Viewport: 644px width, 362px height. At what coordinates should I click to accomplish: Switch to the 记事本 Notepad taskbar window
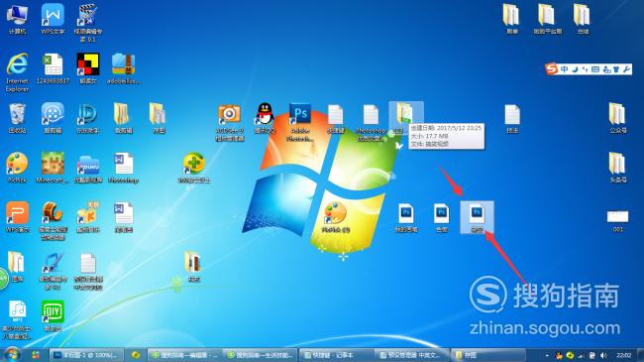coord(337,355)
